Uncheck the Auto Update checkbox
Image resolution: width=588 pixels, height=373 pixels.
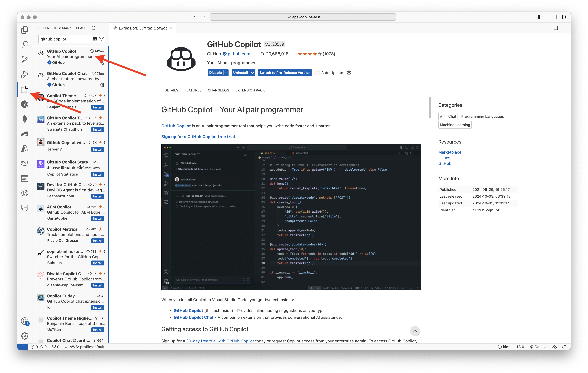point(317,73)
